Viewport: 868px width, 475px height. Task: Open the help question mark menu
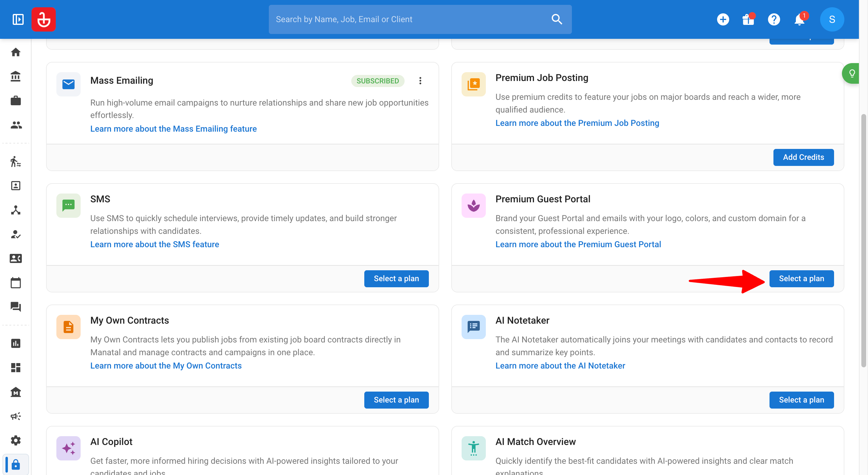click(x=774, y=19)
